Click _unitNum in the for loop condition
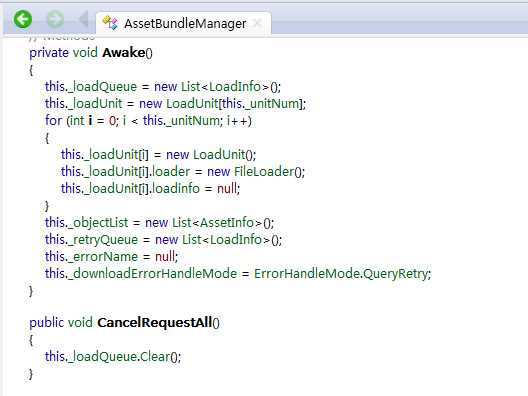 click(x=193, y=121)
